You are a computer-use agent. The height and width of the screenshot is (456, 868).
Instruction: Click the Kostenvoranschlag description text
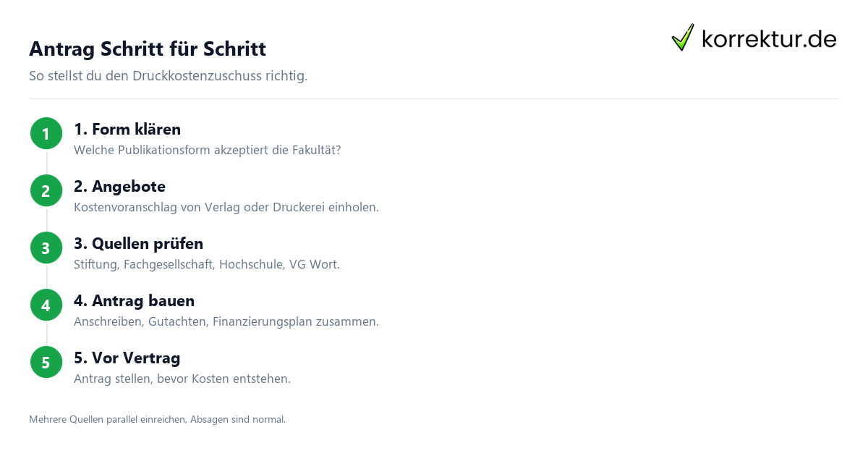point(226,208)
